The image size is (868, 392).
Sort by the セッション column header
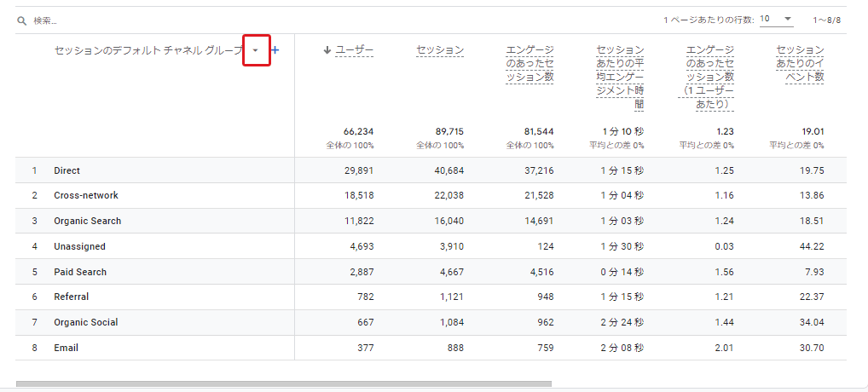point(440,50)
